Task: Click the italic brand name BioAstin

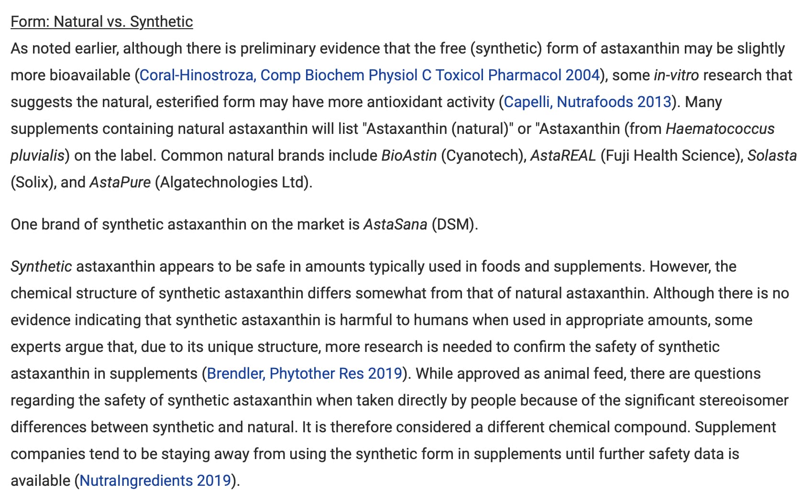Action: (409, 155)
